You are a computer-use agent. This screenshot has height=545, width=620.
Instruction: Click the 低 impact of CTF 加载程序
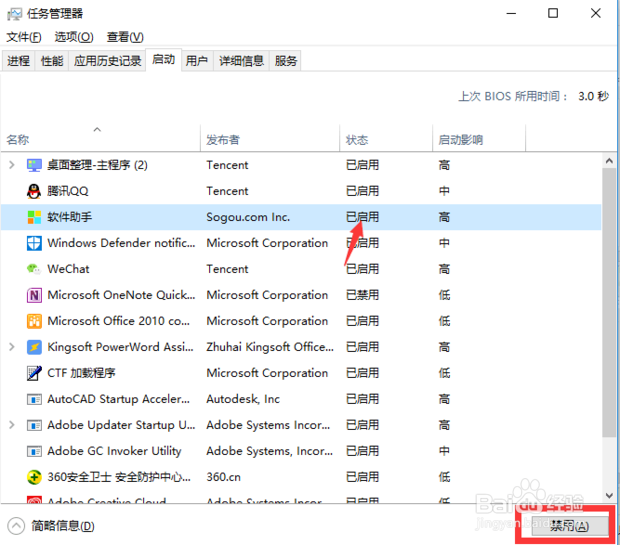[x=444, y=373]
